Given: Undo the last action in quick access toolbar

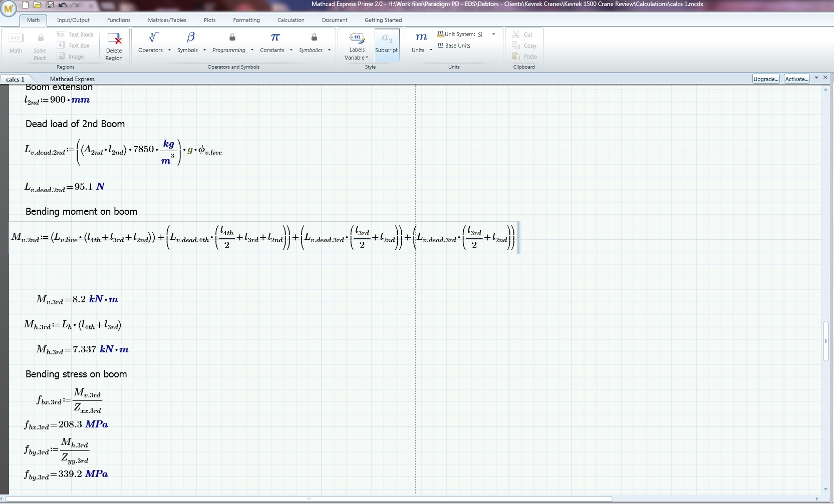Looking at the screenshot, I should (63, 5).
